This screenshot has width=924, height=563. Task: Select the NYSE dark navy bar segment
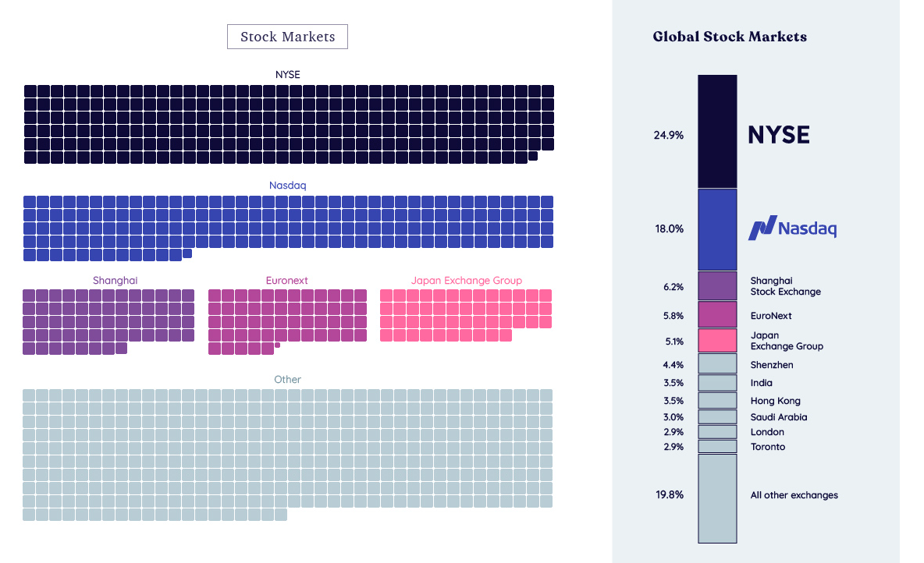click(717, 131)
